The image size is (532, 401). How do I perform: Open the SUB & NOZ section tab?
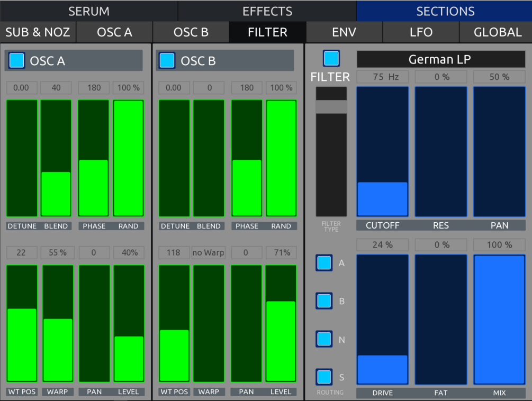[38, 32]
